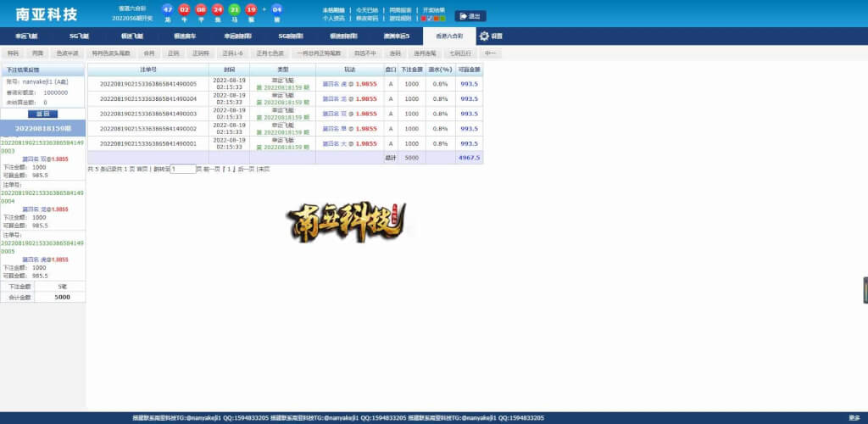Select the 香港六合彩 active tab
868x424 pixels.
coord(449,36)
